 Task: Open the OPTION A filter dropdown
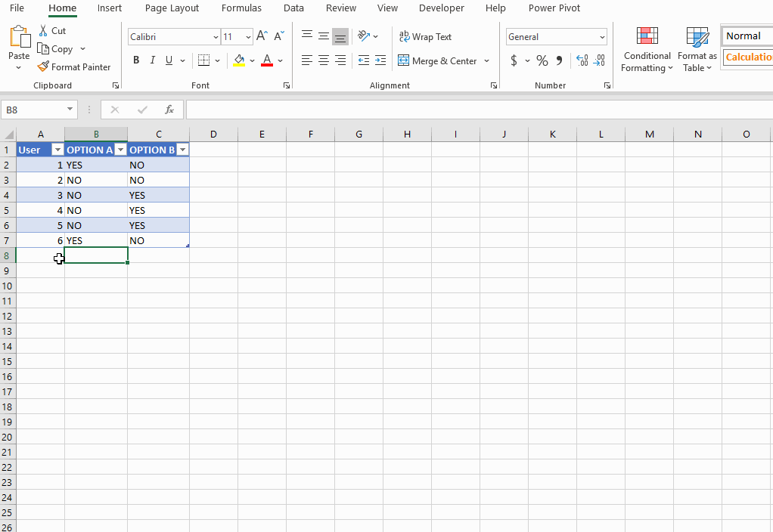pyautogui.click(x=120, y=150)
